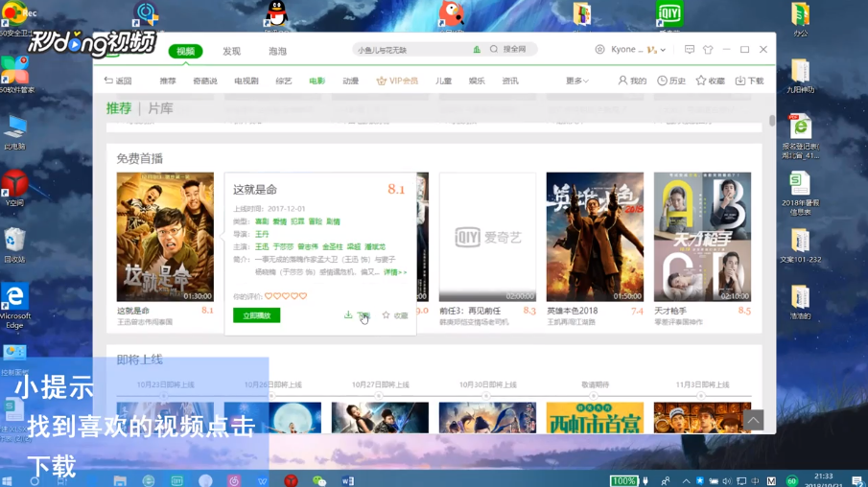The image size is (868, 487).
Task: Select 动漫 category
Action: 350,81
